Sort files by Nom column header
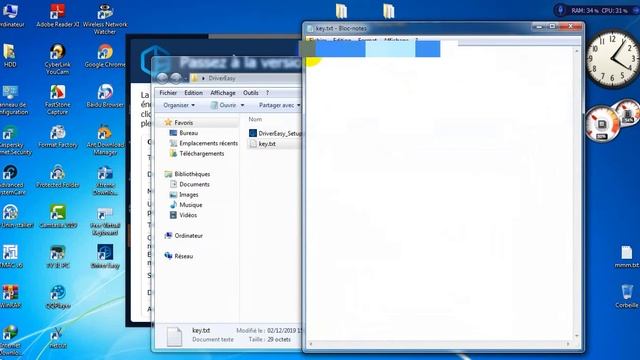640x360 pixels. (255, 119)
